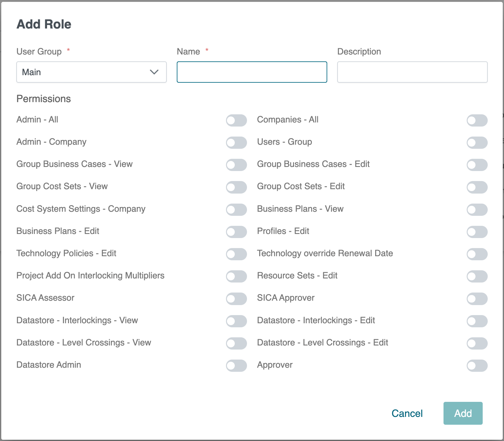Toggle Datastore - Level Crossings - View
This screenshot has width=504, height=441.
pyautogui.click(x=236, y=343)
